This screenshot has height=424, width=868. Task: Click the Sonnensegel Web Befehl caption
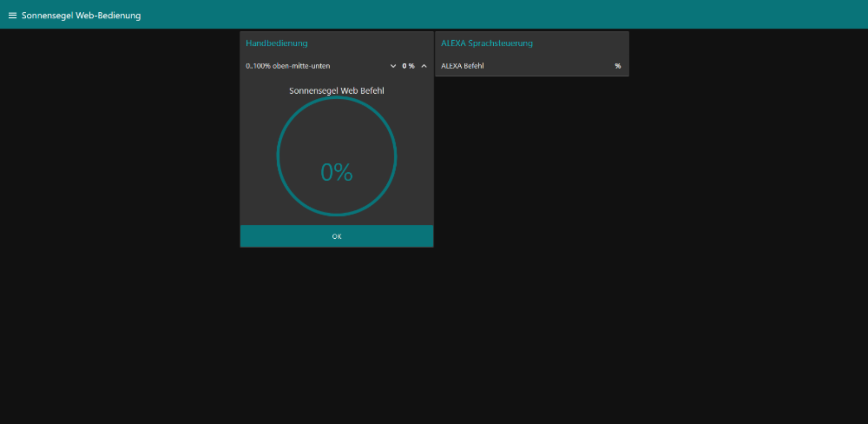[x=337, y=91]
